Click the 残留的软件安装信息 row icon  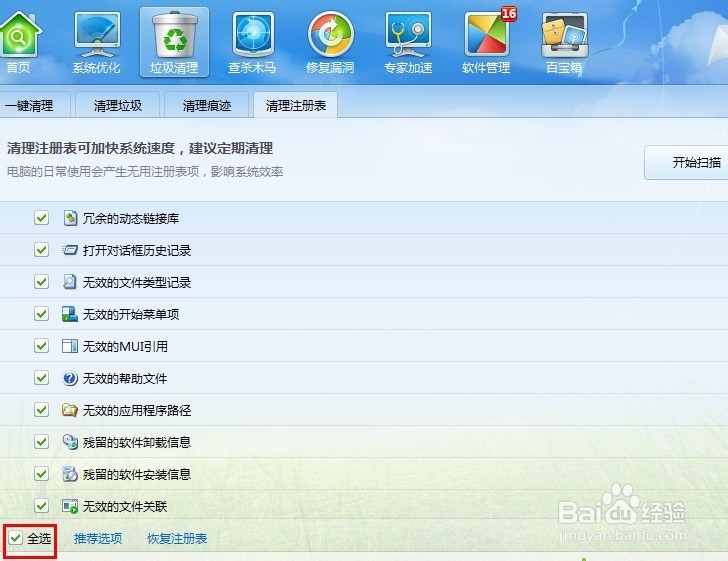click(x=70, y=474)
